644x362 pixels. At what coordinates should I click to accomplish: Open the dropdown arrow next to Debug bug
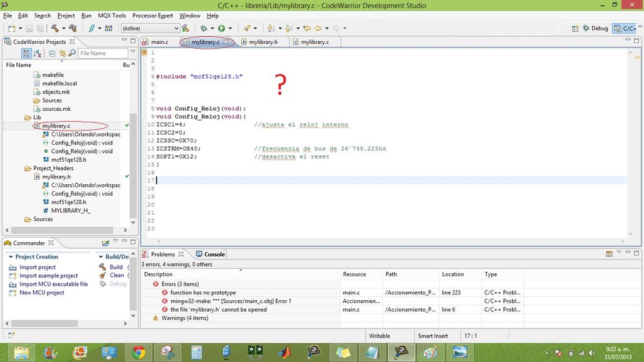click(212, 28)
